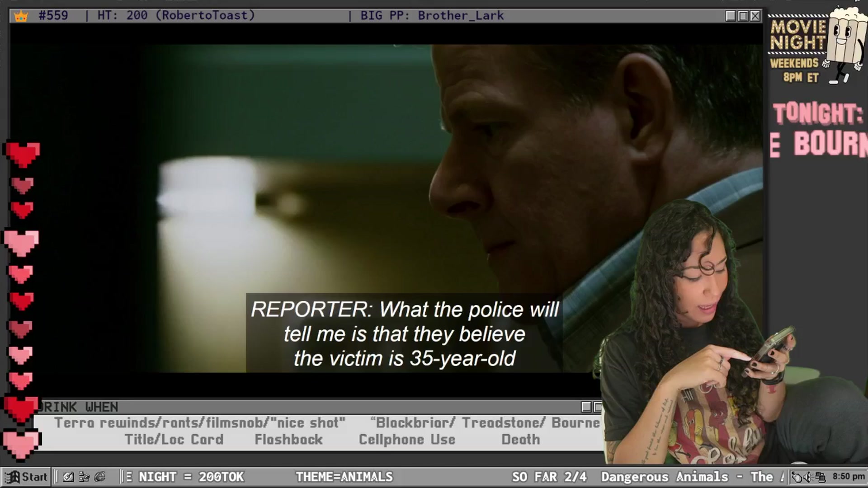Click the REPORTER subtitle caption

point(405,334)
